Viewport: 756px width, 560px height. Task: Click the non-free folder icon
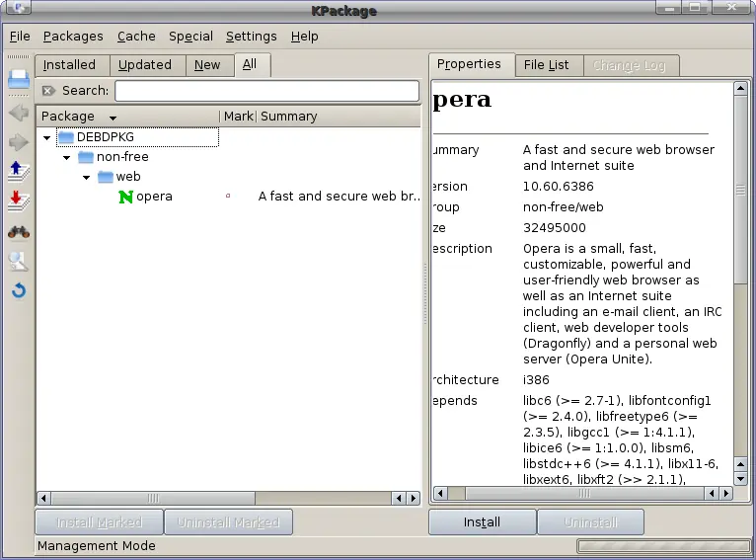pos(86,157)
